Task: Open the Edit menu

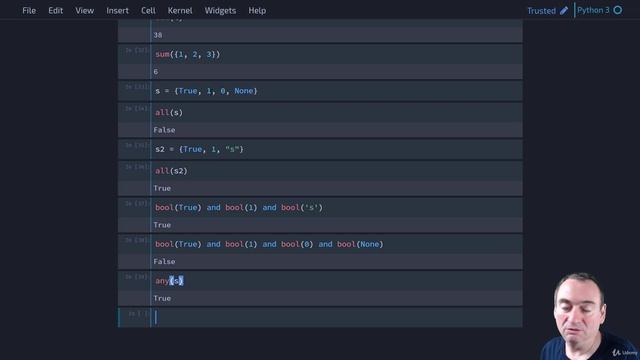Action: pyautogui.click(x=56, y=11)
